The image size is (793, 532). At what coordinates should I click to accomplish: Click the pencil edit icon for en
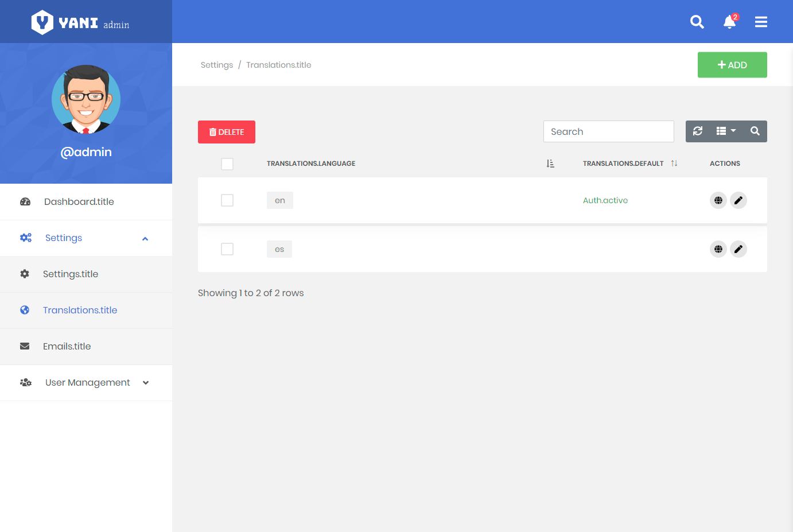738,200
